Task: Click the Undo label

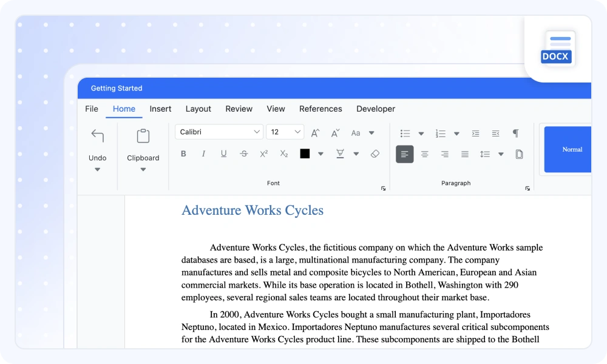Action: (98, 158)
